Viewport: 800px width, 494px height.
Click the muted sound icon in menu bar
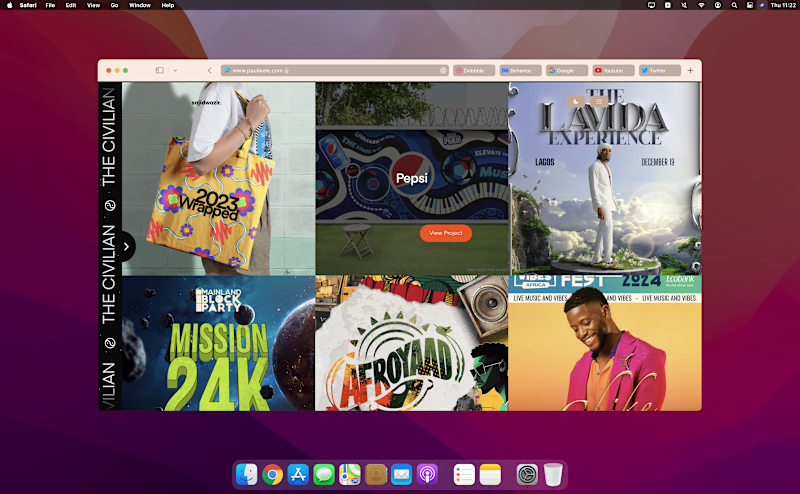coord(684,5)
